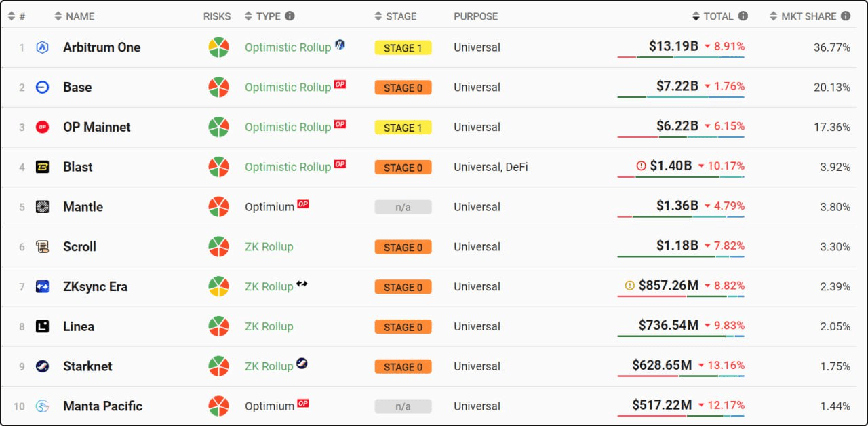Viewport: 868px width, 426px height.
Task: Click the red warning icon beside Blast total
Action: pyautogui.click(x=642, y=166)
